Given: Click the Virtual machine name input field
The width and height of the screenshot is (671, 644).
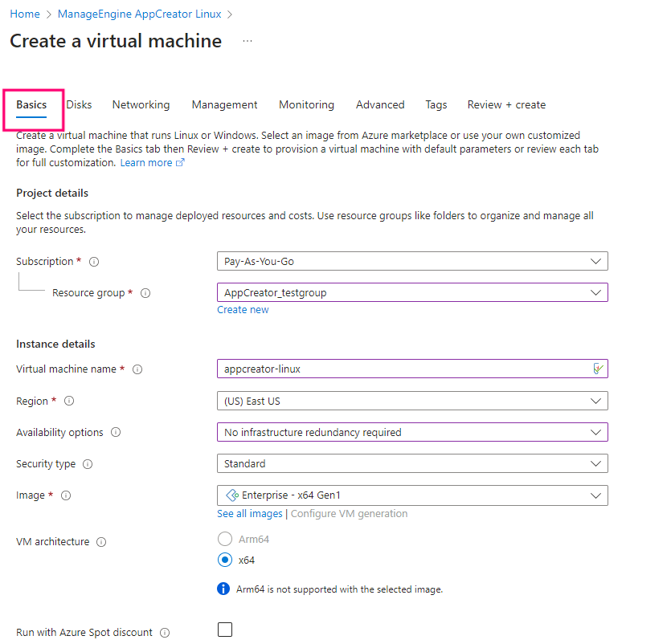Looking at the screenshot, I should coord(402,369).
